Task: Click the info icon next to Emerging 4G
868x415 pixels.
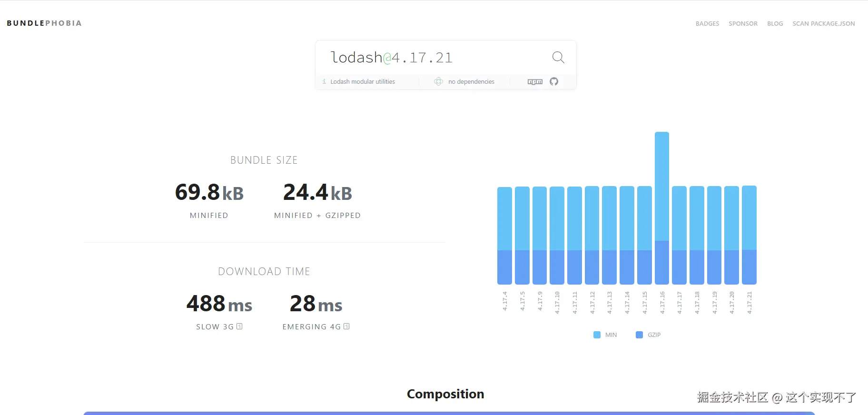Action: click(346, 326)
